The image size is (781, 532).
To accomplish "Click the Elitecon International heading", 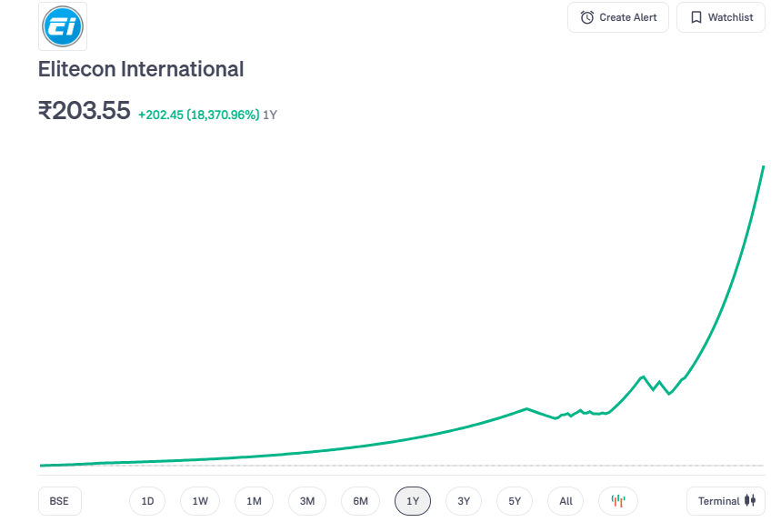I will (x=141, y=69).
